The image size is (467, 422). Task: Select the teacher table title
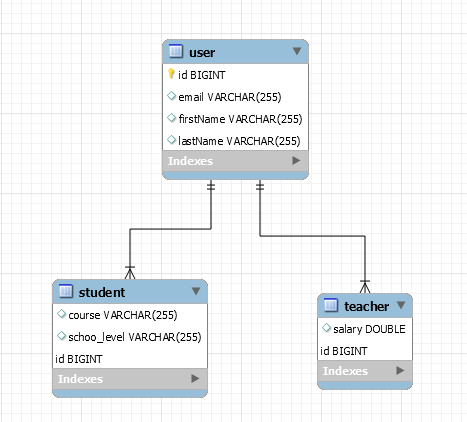pyautogui.click(x=367, y=306)
